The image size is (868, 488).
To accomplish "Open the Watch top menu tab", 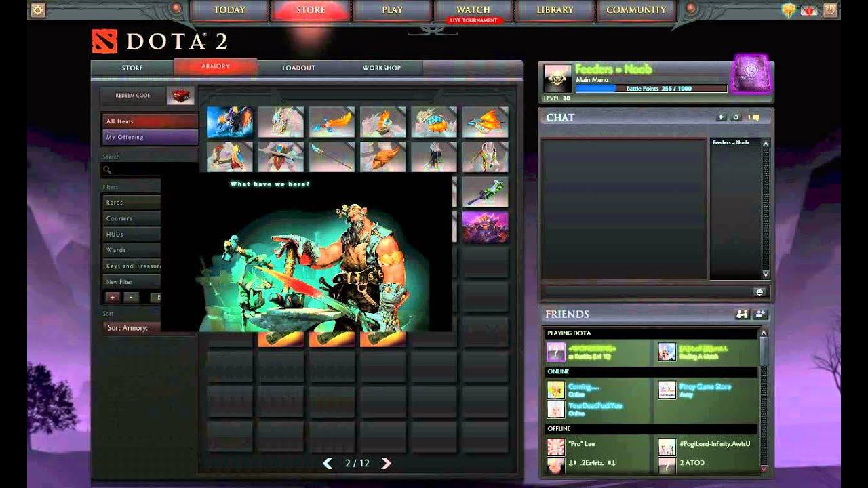I will click(x=473, y=9).
